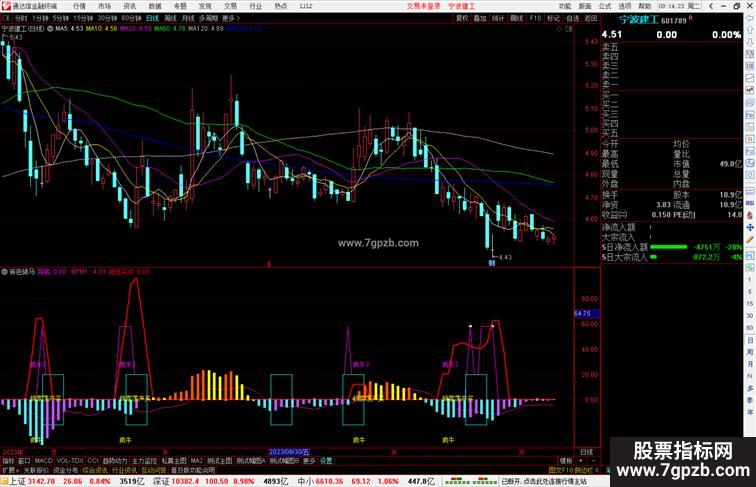Click the left arrow icon in right sidebar
The image size is (756, 487).
click(x=750, y=18)
